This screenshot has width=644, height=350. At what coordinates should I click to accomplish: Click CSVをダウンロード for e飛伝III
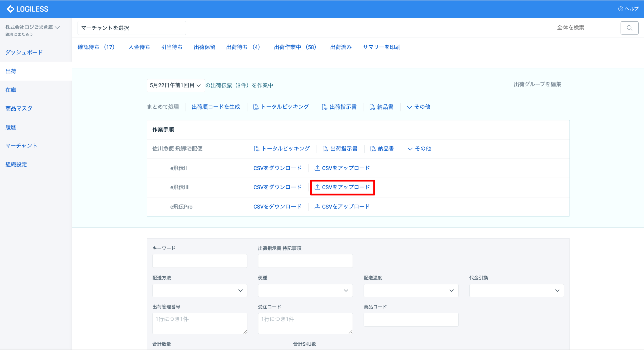[x=277, y=187]
